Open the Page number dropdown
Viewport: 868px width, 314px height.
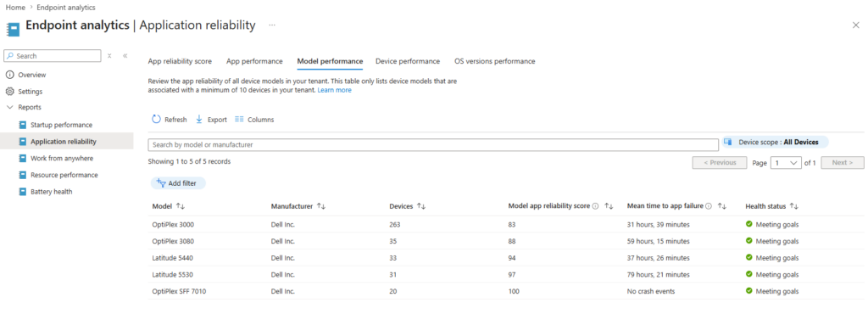click(786, 163)
